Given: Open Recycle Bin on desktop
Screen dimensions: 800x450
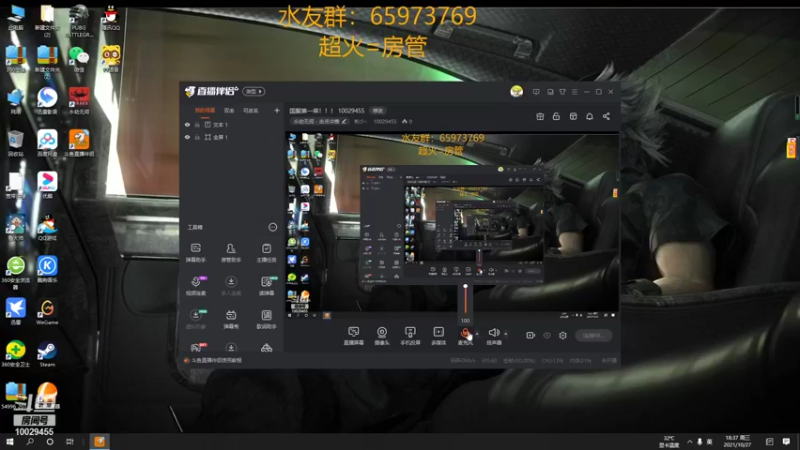Looking at the screenshot, I should tap(15, 143).
